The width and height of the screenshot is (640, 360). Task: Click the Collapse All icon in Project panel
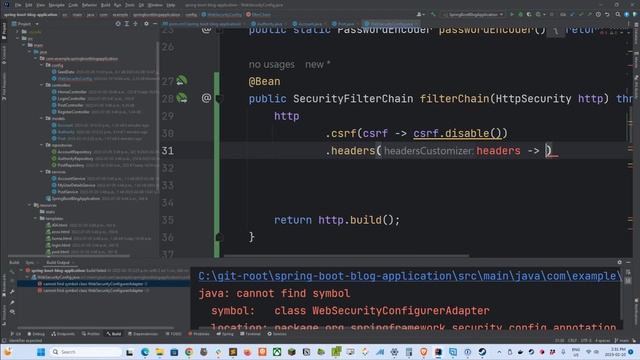pos(136,24)
